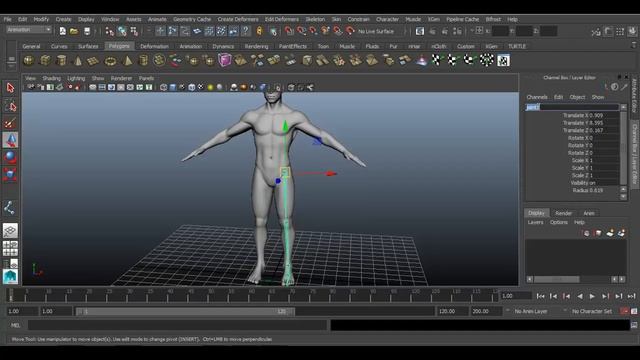
Task: Click the time range slider bar
Action: click(x=185, y=311)
